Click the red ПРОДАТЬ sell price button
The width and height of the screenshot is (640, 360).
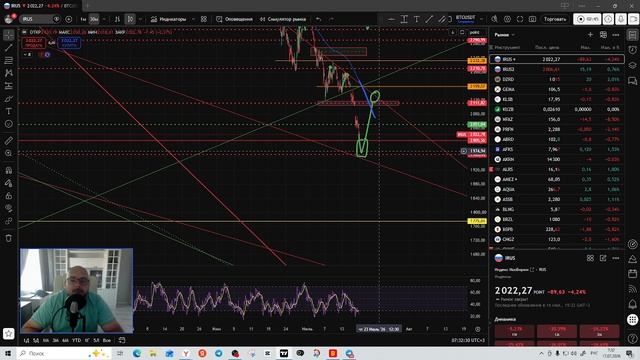coord(34,42)
